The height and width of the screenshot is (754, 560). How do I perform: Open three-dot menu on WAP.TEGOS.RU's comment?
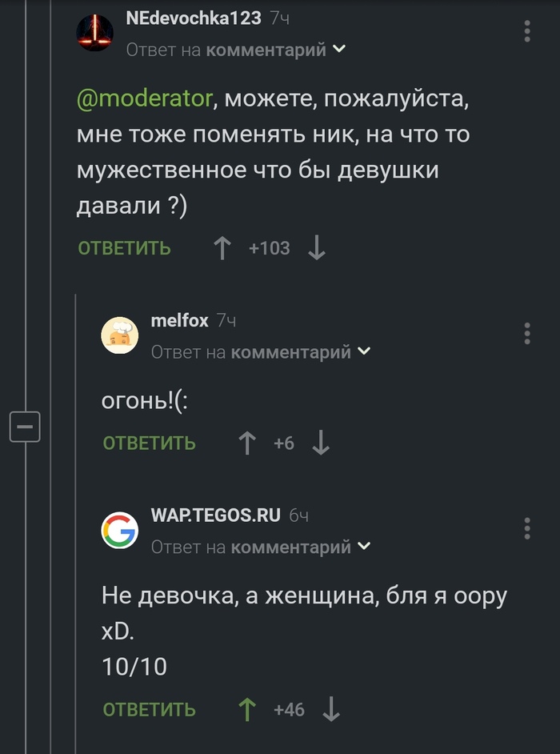tap(527, 528)
